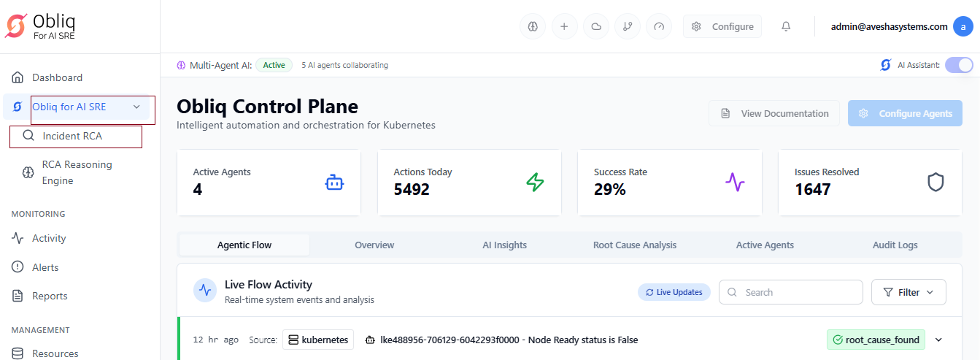Click the kubernetes server icon
This screenshot has height=360, width=980.
click(293, 340)
